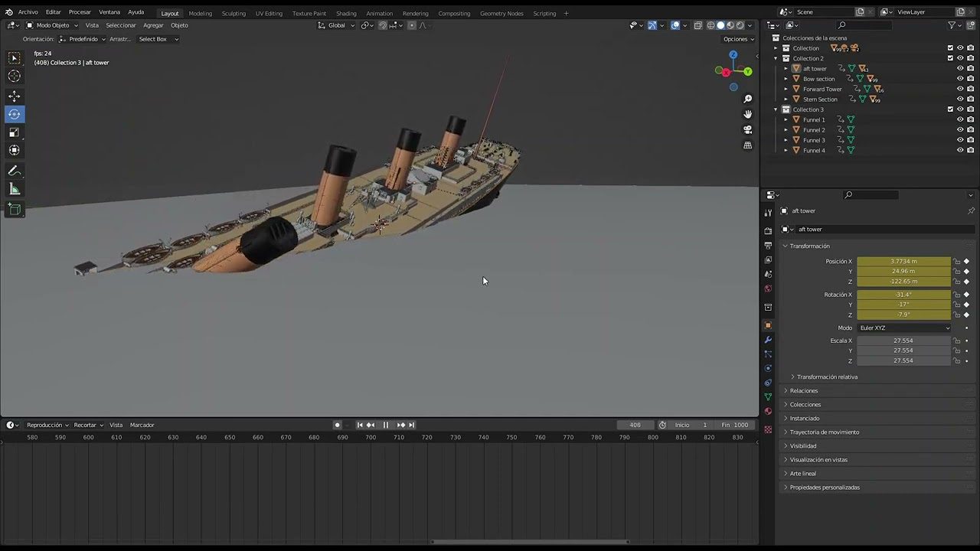
Task: Select the Transform tool
Action: (x=15, y=150)
